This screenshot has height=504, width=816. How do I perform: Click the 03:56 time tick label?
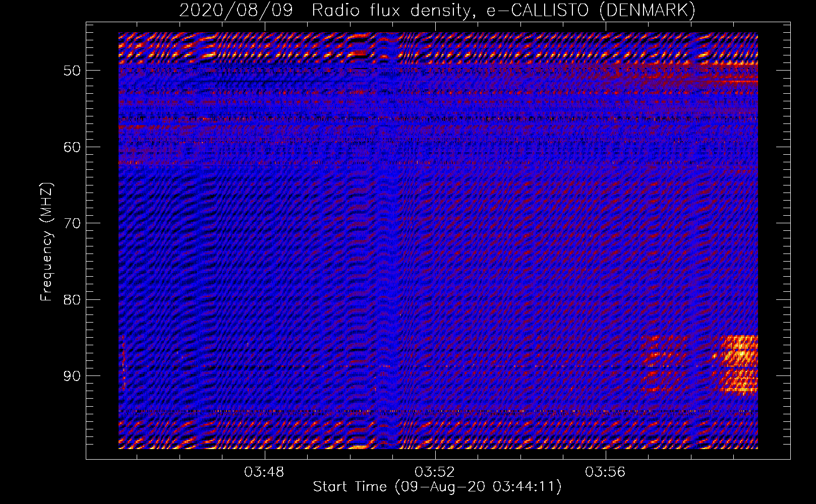tap(605, 472)
